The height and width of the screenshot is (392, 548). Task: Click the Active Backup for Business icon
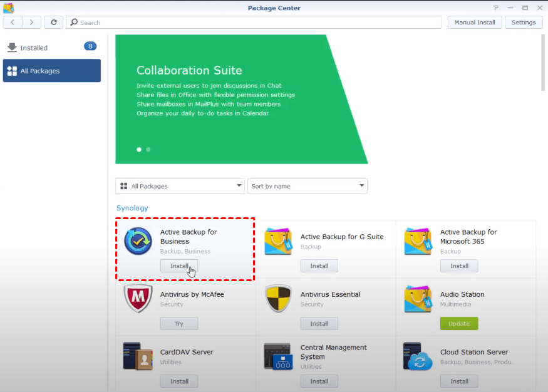pyautogui.click(x=138, y=242)
